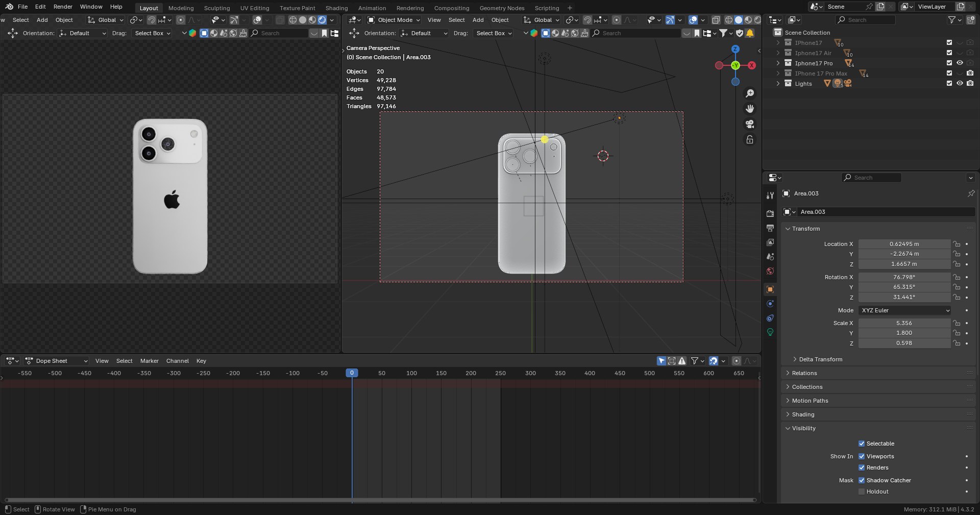Viewport: 980px width, 515px height.
Task: Toggle X-ray icon in right viewport header
Action: pos(716,20)
